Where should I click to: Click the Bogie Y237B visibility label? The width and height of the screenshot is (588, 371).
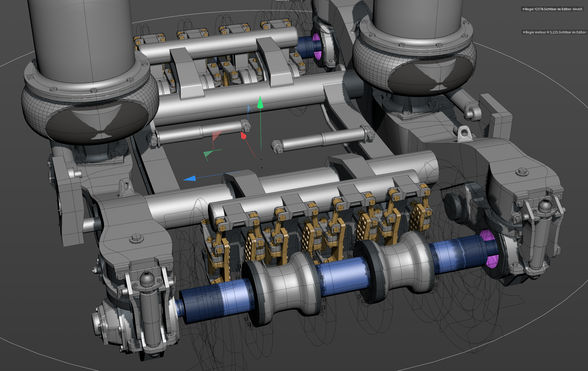point(554,9)
